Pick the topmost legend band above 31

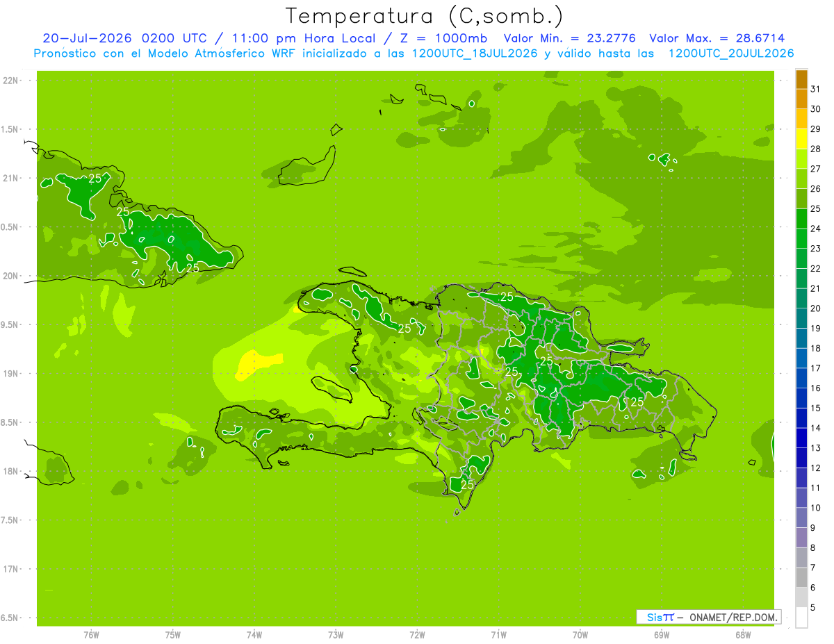(801, 79)
